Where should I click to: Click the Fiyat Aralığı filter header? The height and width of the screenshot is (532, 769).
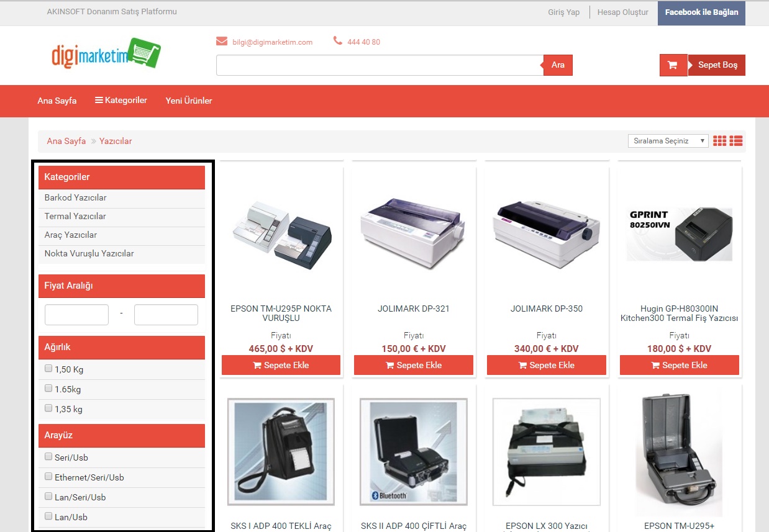[122, 286]
